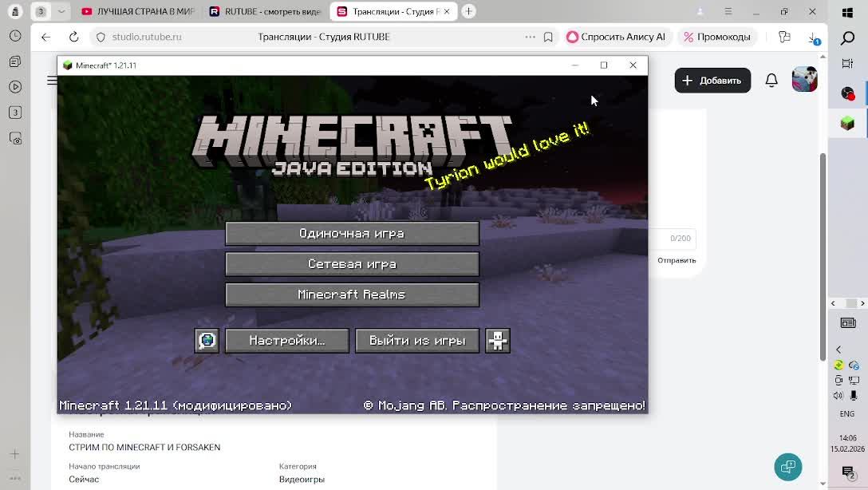868x490 pixels.
Task: Open the screenshot tool icon in browser sidebar
Action: point(15,138)
